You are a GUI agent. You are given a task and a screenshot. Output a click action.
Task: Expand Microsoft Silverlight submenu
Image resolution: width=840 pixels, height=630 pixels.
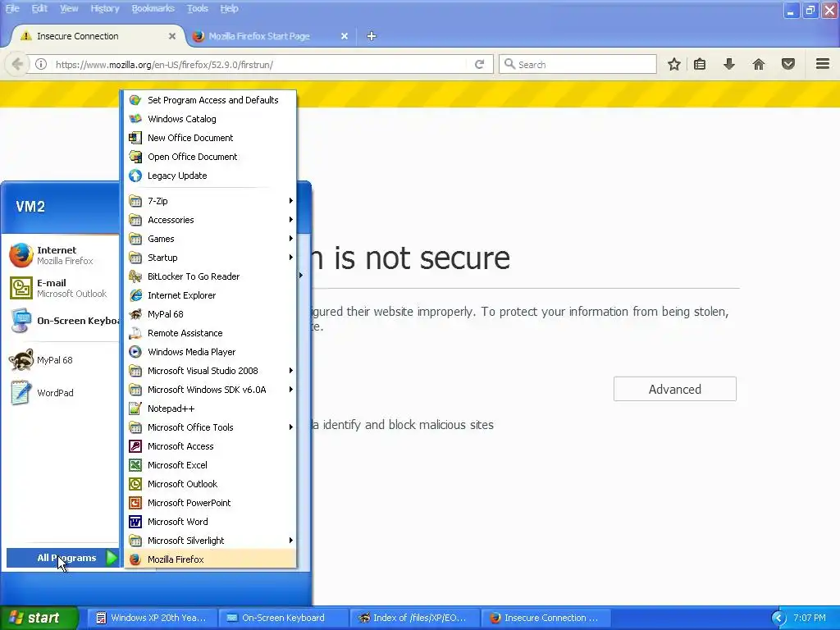211,541
